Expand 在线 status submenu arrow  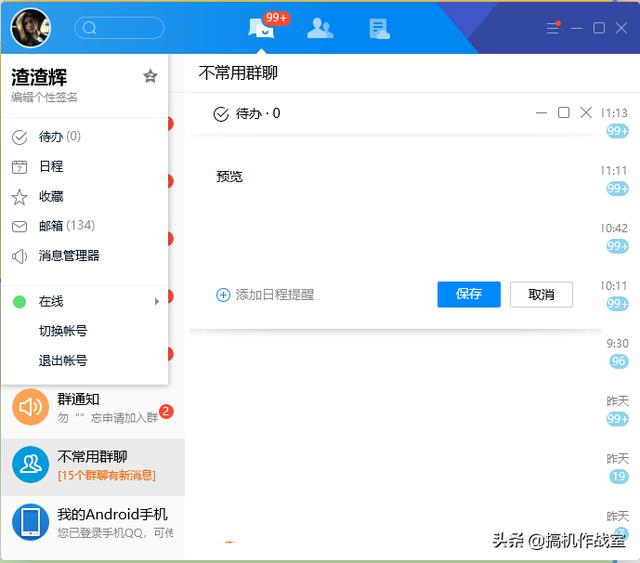157,301
